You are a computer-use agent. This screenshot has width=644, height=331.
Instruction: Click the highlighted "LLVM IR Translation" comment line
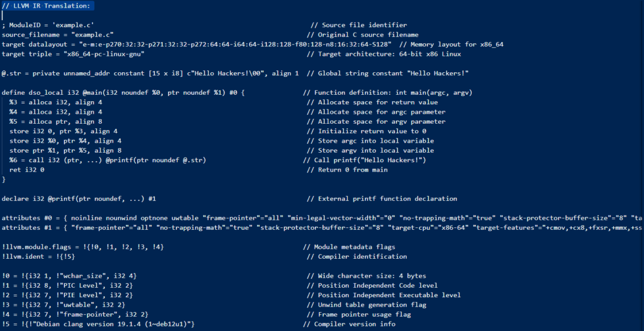(45, 6)
